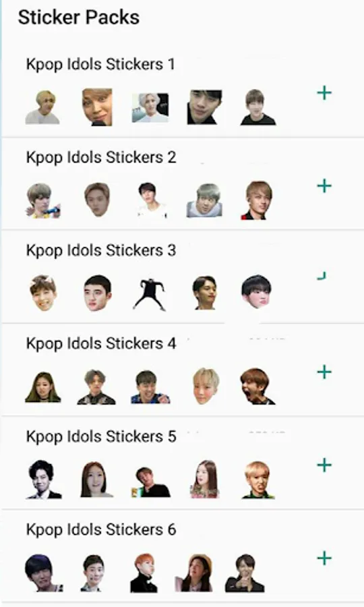Select the sticker holding blue bottle in Stickers 2
Screen dimensions: 364x607
click(43, 200)
